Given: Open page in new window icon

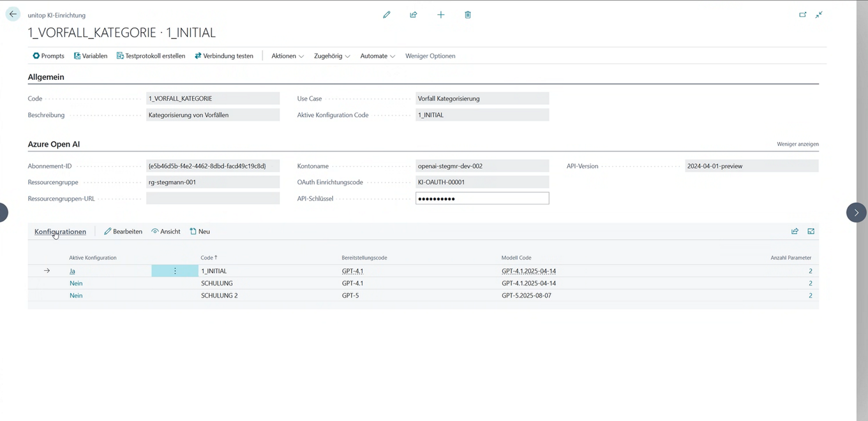Looking at the screenshot, I should (802, 15).
